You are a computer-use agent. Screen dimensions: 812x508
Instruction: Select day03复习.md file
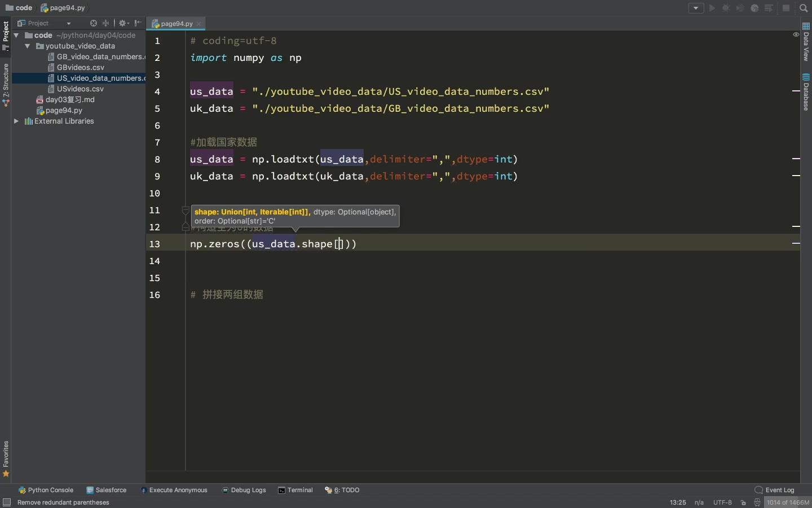pyautogui.click(x=65, y=99)
